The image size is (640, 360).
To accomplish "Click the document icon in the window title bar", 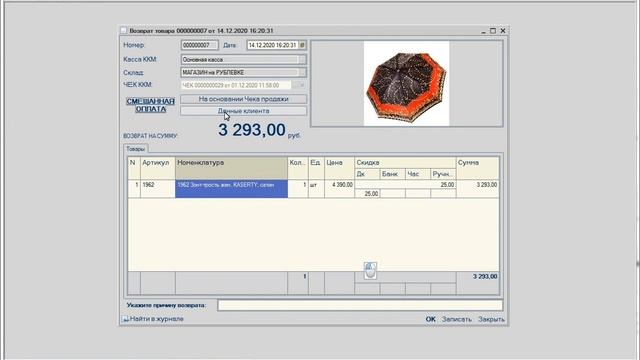I will (x=124, y=31).
